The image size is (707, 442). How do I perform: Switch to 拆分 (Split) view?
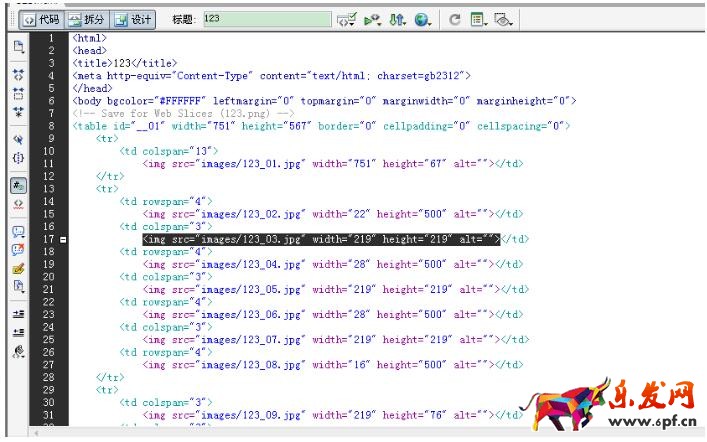point(87,19)
